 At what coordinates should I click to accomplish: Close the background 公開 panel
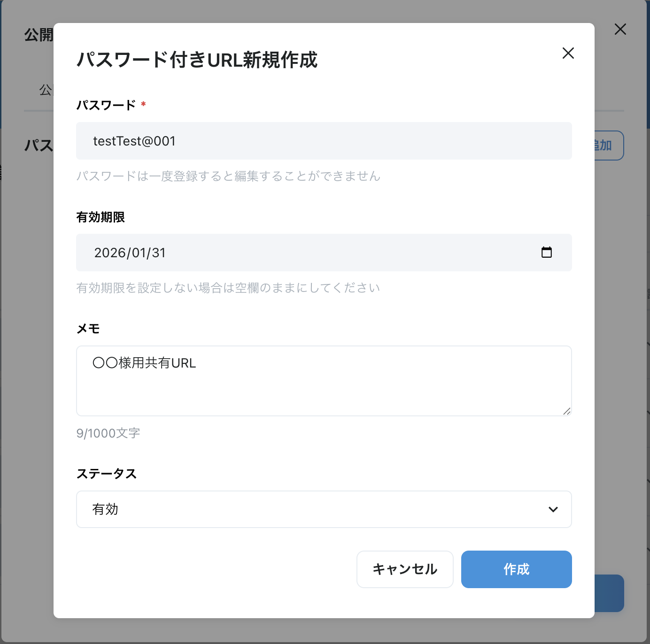tap(620, 29)
